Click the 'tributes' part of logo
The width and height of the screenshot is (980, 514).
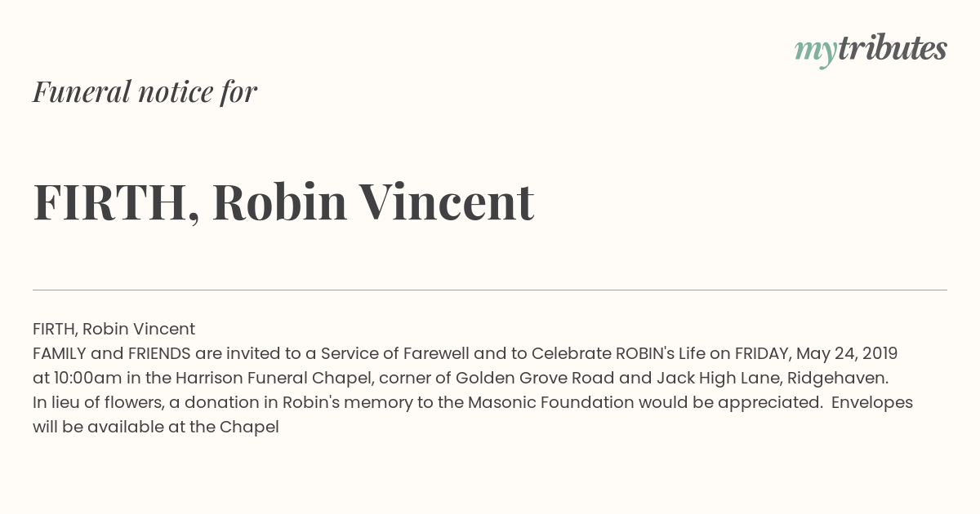pos(892,48)
